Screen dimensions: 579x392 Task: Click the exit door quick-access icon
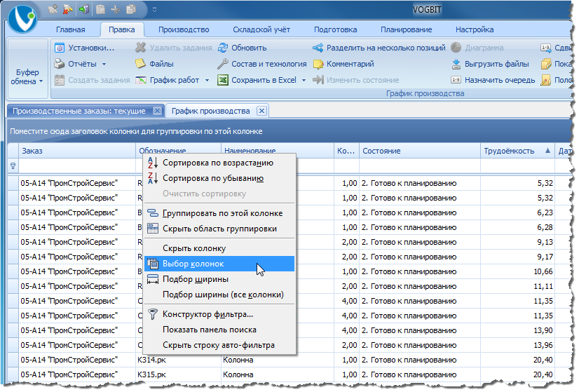(84, 9)
